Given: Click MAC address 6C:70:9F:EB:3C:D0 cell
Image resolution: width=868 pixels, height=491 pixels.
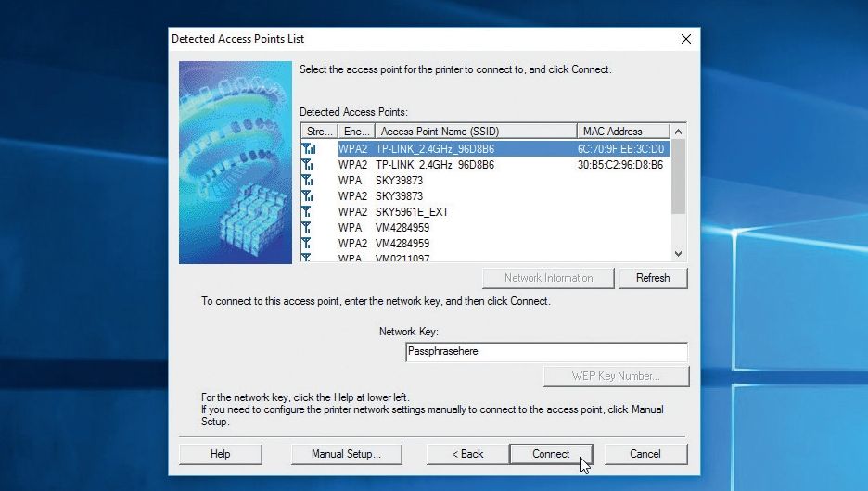Looking at the screenshot, I should 620,149.
